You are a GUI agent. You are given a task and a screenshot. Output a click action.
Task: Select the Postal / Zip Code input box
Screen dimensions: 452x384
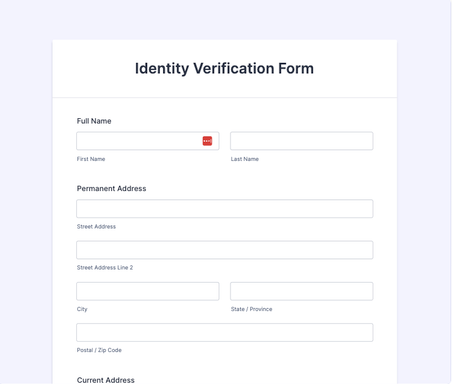pos(225,332)
